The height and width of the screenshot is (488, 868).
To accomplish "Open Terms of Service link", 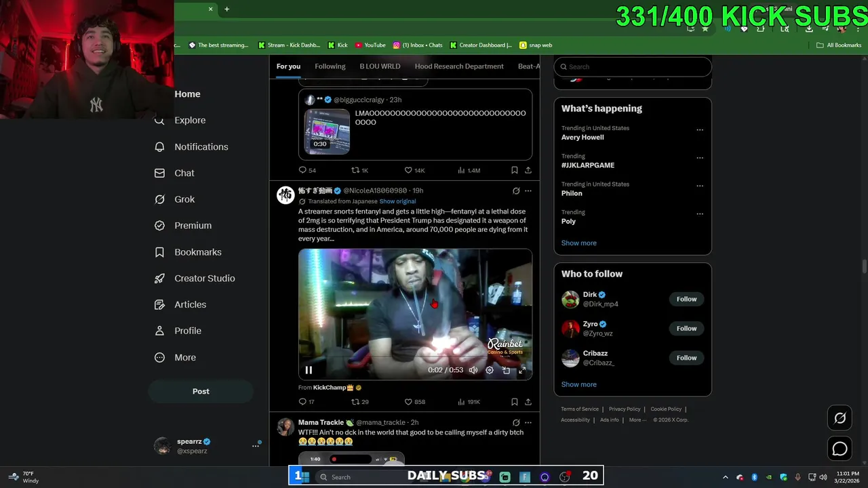I will point(580,409).
